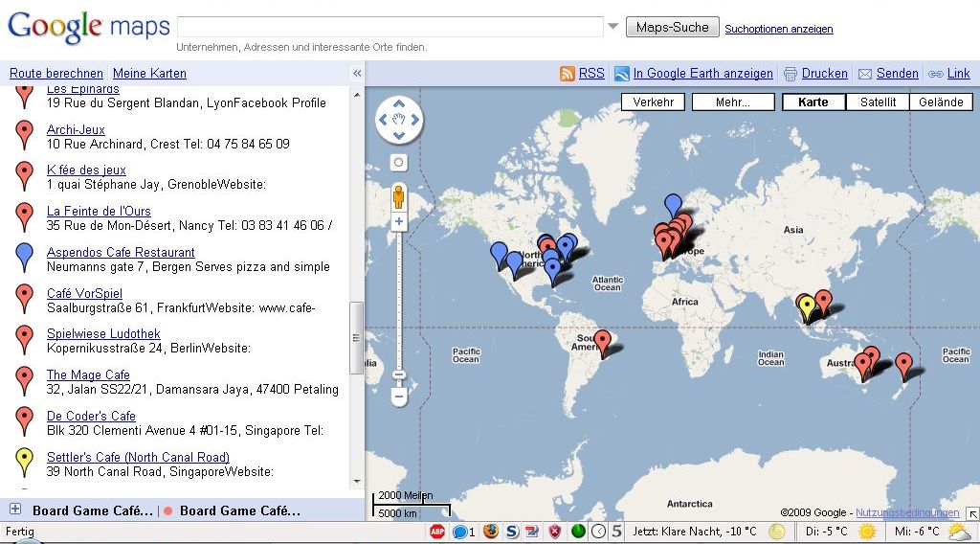Click the envelope icon next to Senden
980x544 pixels.
click(865, 74)
